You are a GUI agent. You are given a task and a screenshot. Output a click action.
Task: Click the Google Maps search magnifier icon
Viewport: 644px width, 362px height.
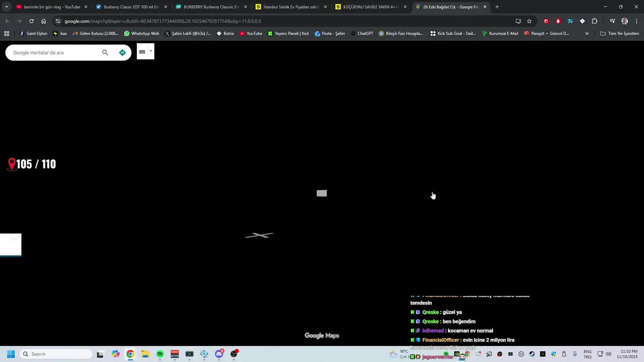coord(105,52)
